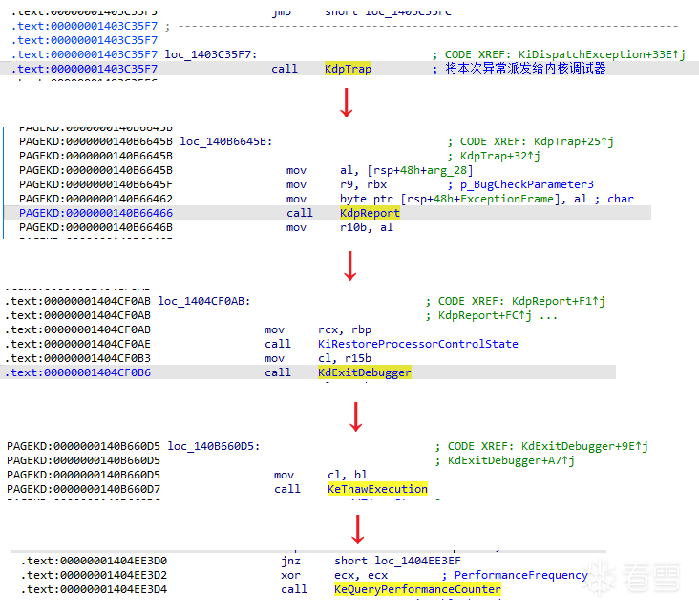Select address .text:00000001404EE3D4
Viewport: 699px width, 616px height.
[95, 589]
